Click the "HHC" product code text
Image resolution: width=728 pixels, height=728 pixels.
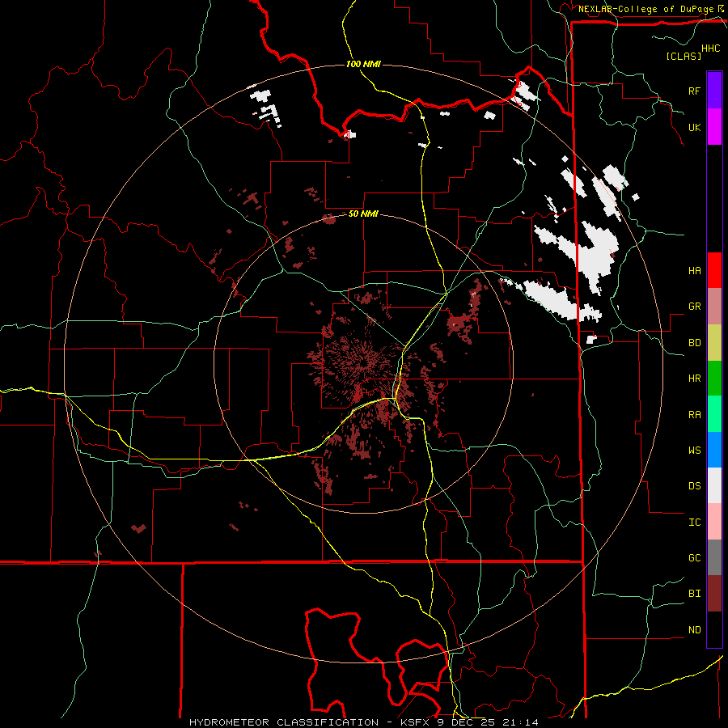[x=710, y=49]
